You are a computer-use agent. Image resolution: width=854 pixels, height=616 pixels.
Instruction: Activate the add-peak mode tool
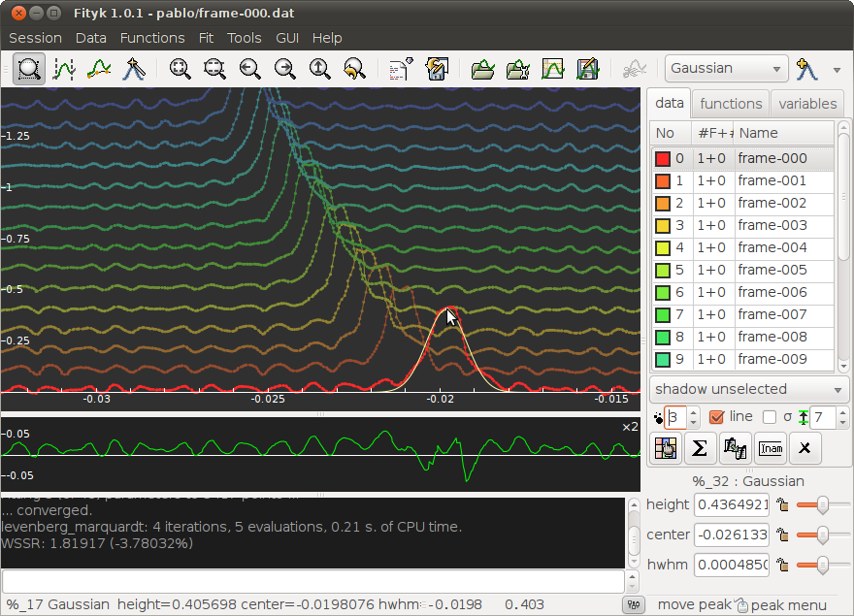[x=134, y=69]
